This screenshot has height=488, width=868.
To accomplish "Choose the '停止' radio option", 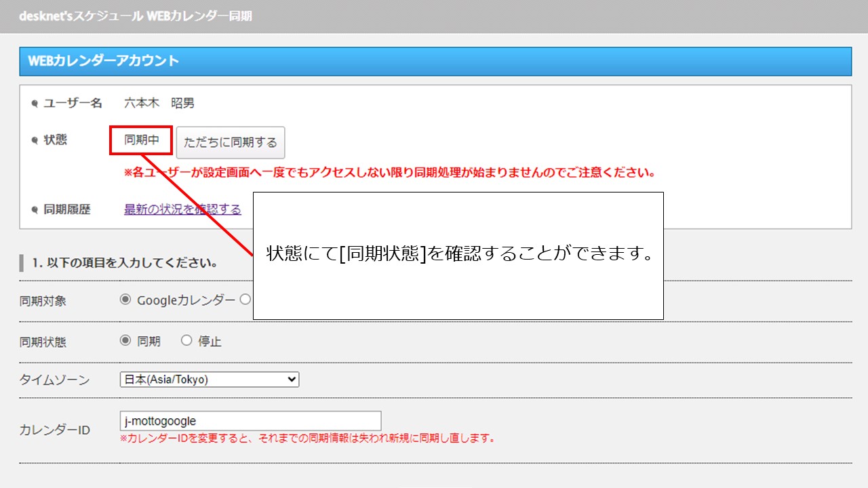I will tap(186, 341).
